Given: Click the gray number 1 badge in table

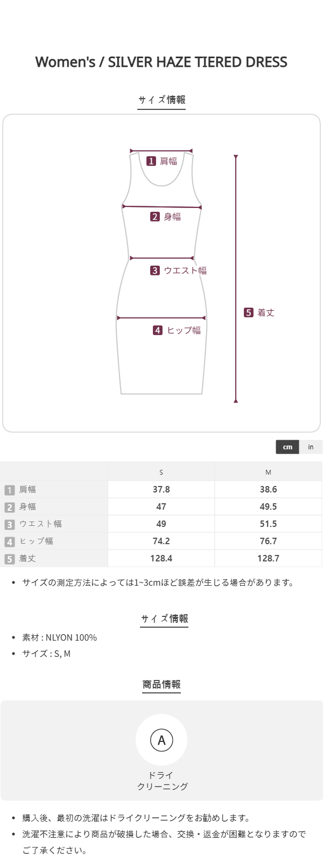Looking at the screenshot, I should click(9, 490).
